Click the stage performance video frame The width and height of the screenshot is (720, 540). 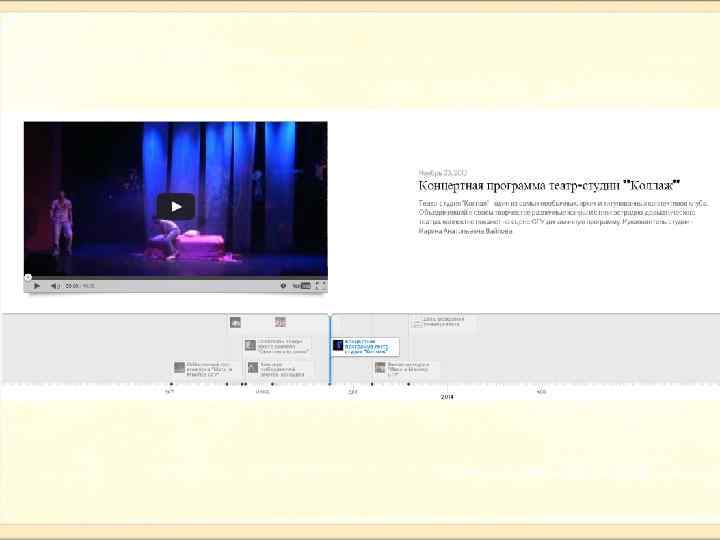[176, 200]
